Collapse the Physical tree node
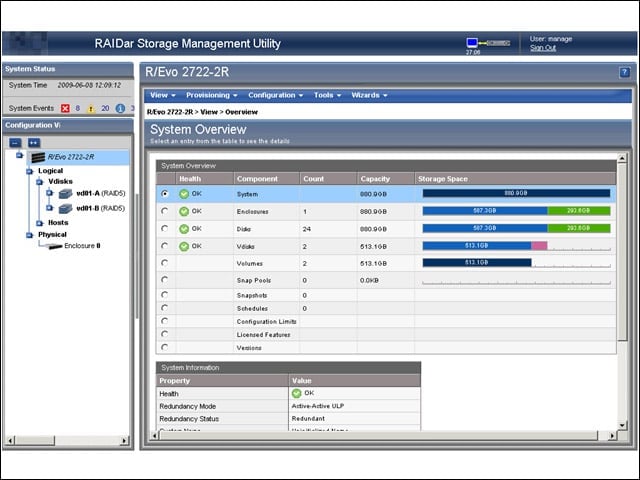Screen dimensions: 640x480 29,235
